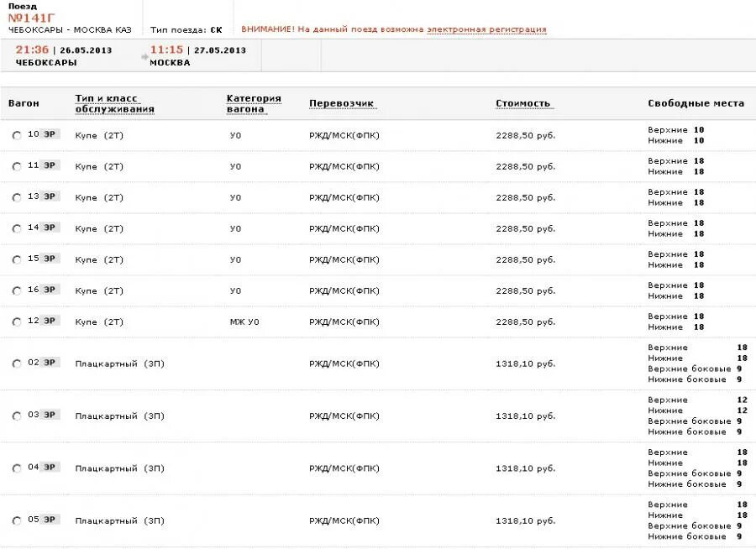
Task: Select radio button for wagon 11
Action: click(x=17, y=166)
